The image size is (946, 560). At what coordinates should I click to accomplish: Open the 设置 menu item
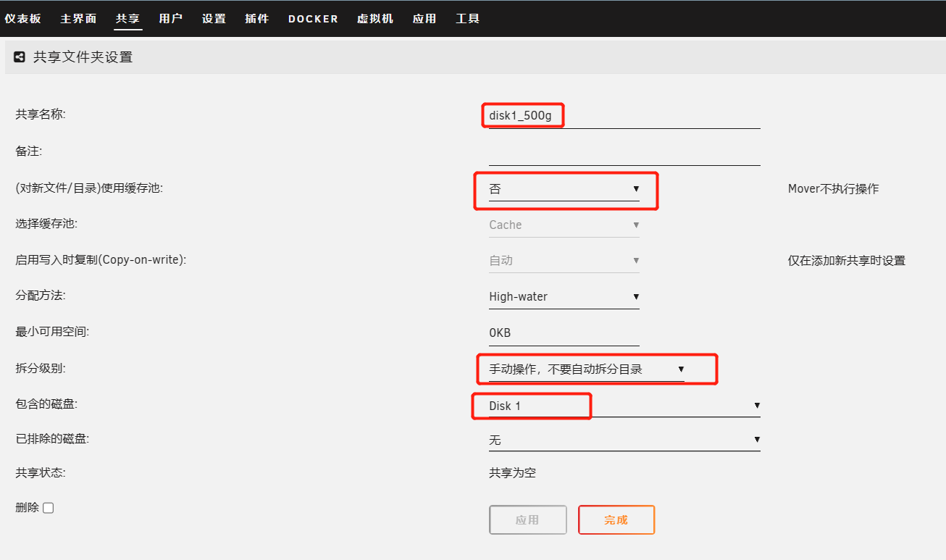(x=214, y=19)
